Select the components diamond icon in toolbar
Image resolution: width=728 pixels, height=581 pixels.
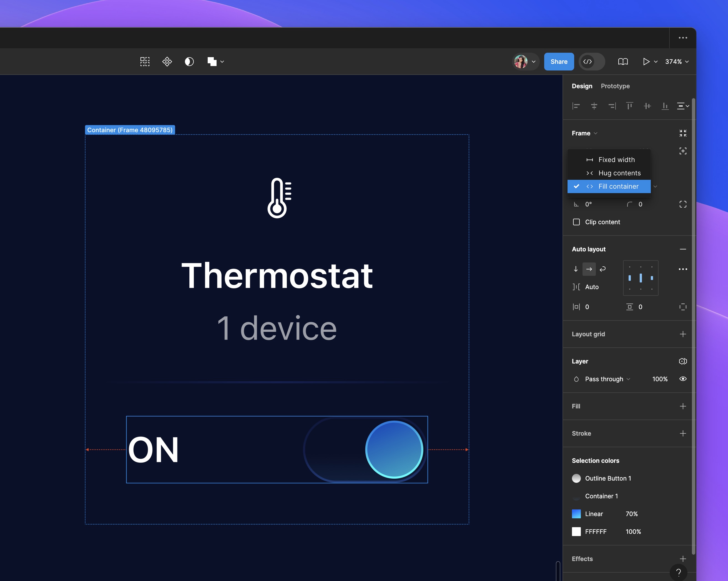[167, 61]
